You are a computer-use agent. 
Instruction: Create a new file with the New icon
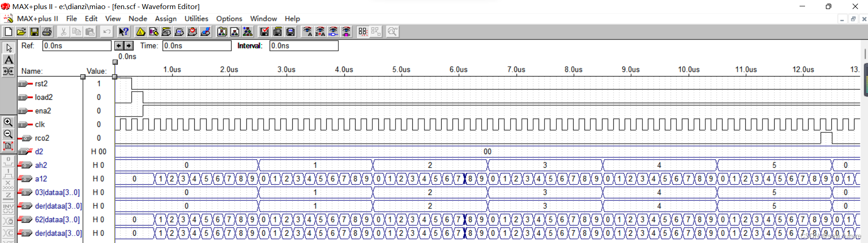pyautogui.click(x=8, y=32)
